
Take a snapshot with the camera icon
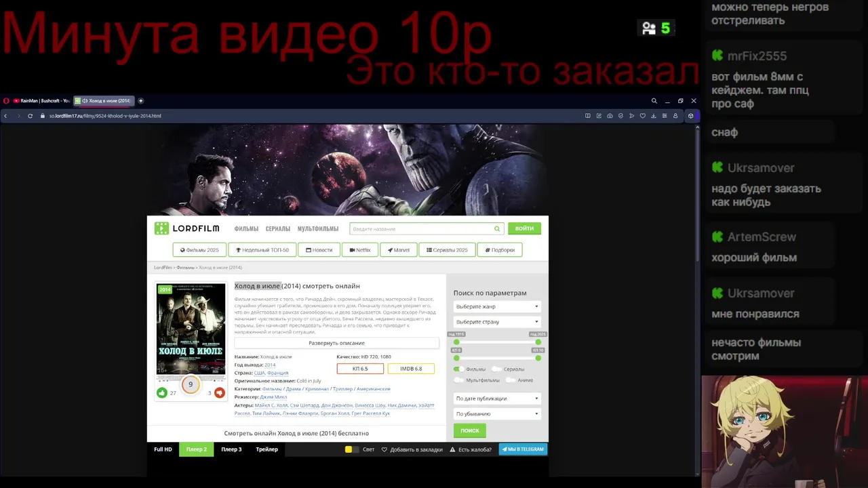[610, 116]
